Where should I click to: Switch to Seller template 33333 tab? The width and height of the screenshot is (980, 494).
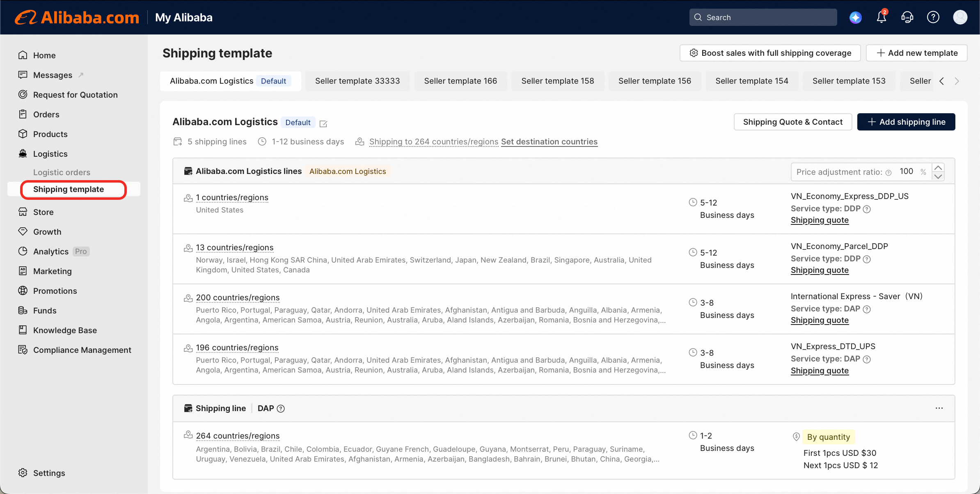357,81
